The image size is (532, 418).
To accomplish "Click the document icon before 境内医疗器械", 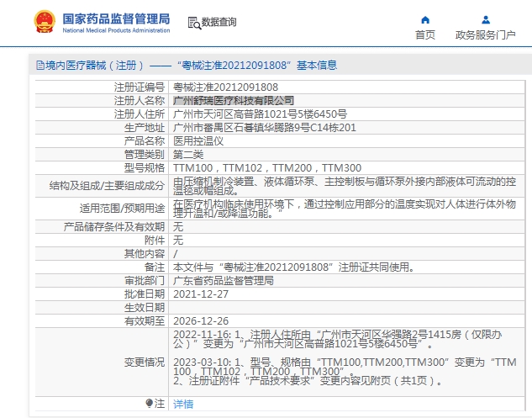I will 40,66.
